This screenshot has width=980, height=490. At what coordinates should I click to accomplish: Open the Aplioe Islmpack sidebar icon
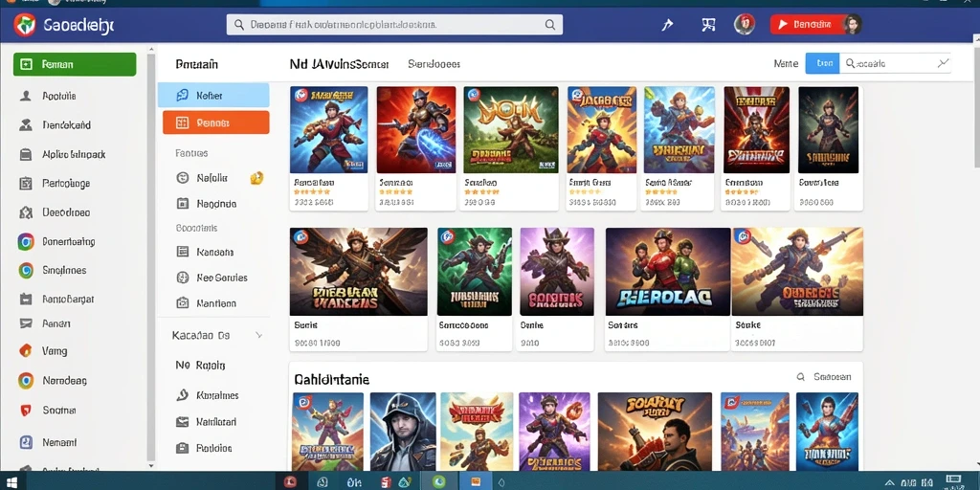click(x=26, y=154)
